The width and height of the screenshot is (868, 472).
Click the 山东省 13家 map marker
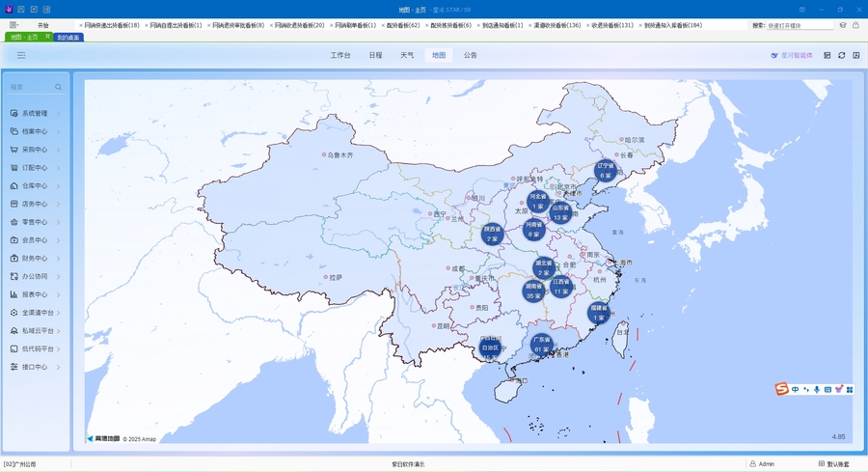[560, 212]
